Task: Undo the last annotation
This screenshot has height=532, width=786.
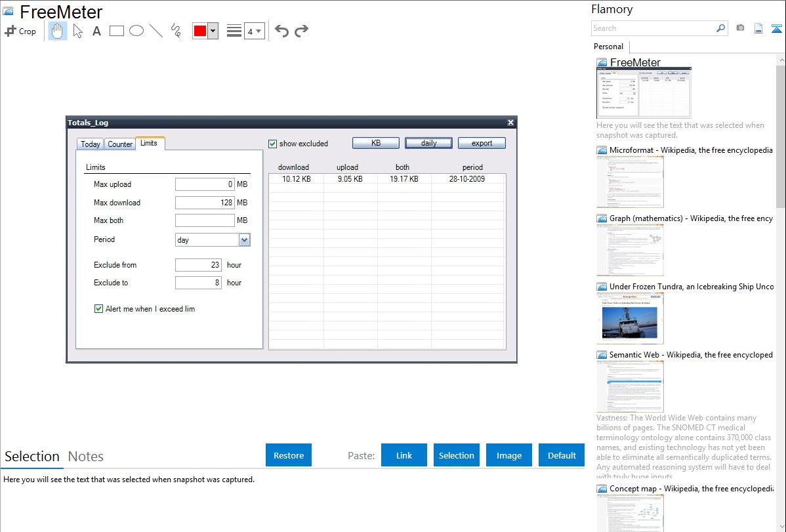Action: (x=281, y=31)
